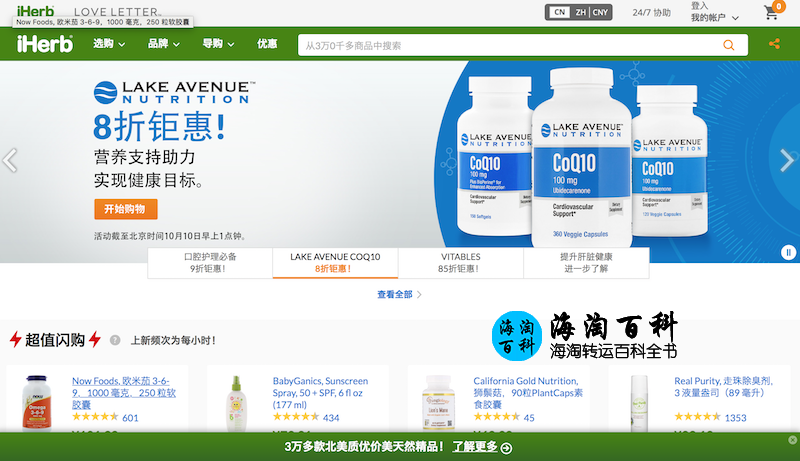
Task: Click the Lake Avenue Nutrition logo
Action: [174, 92]
